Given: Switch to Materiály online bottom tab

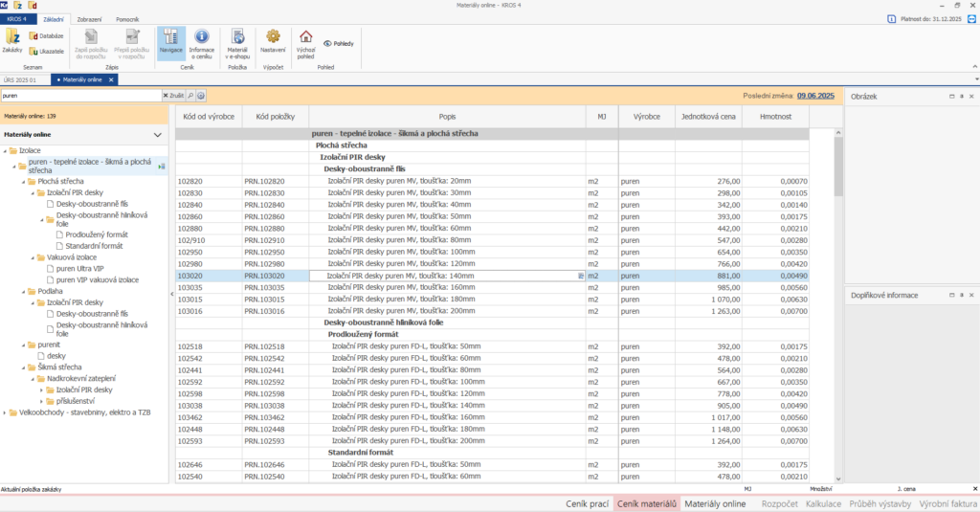Looking at the screenshot, I should [x=715, y=504].
